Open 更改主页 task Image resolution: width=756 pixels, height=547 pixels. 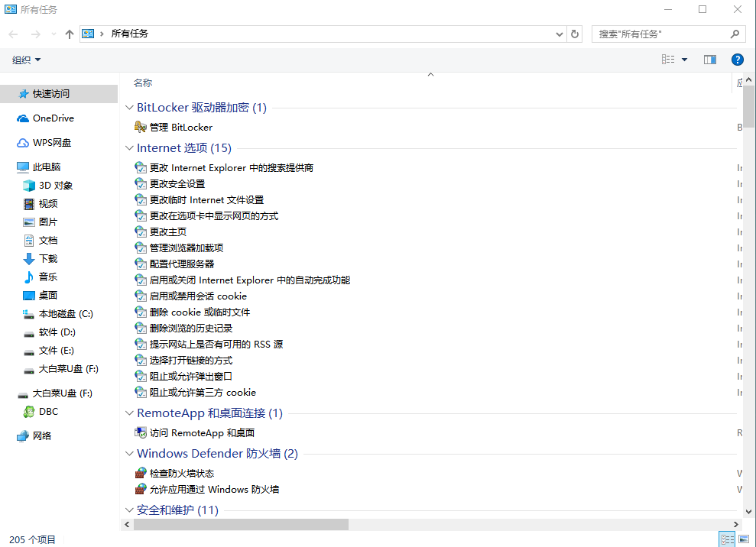click(x=168, y=232)
